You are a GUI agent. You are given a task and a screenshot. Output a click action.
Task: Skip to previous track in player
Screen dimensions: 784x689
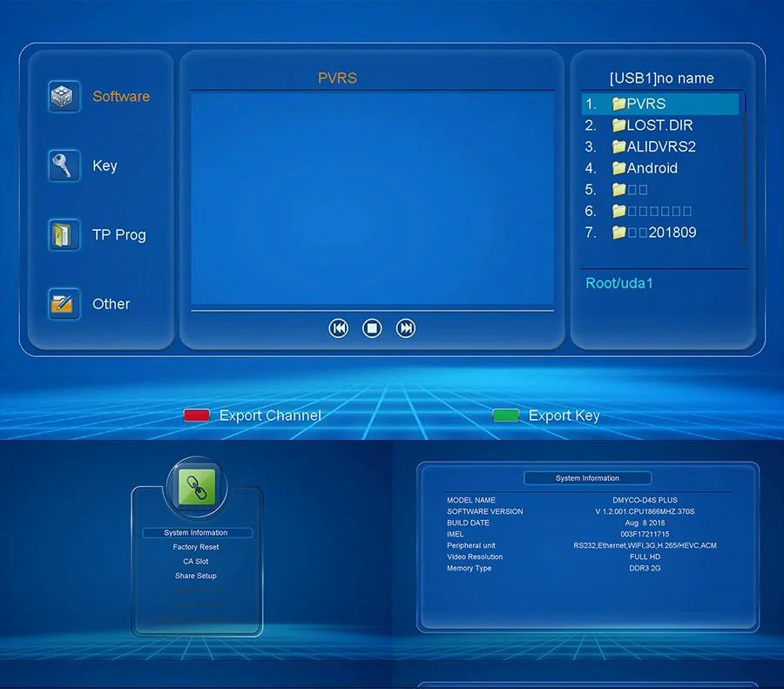tap(339, 328)
